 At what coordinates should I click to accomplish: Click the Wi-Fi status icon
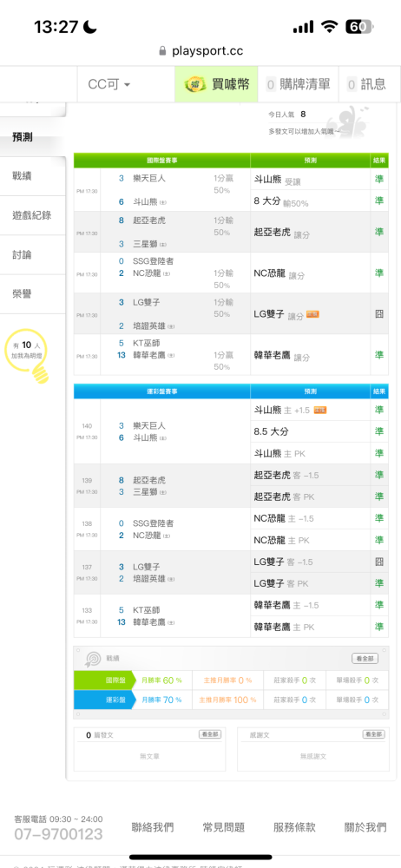(x=330, y=27)
